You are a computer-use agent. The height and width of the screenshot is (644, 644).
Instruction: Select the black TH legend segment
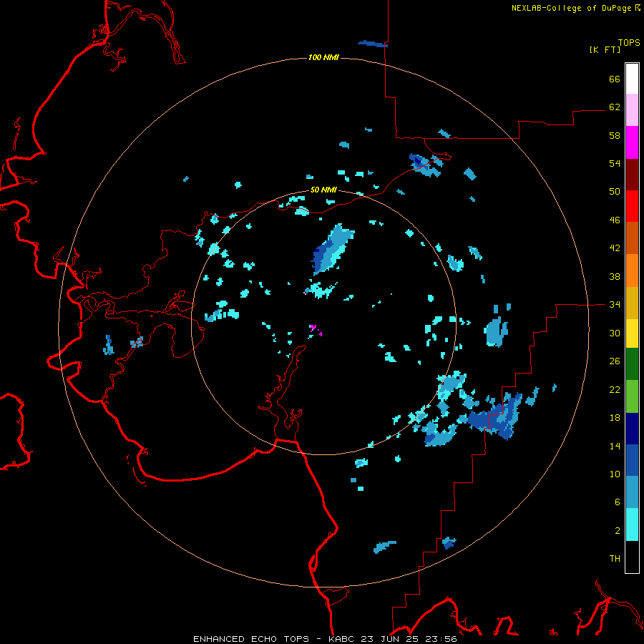(x=632, y=557)
